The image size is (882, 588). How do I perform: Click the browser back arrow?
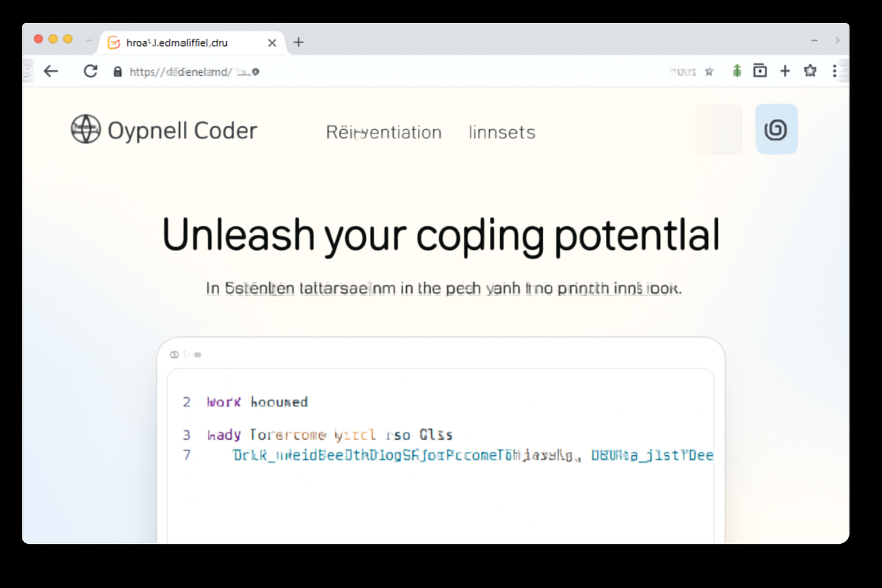pyautogui.click(x=51, y=71)
